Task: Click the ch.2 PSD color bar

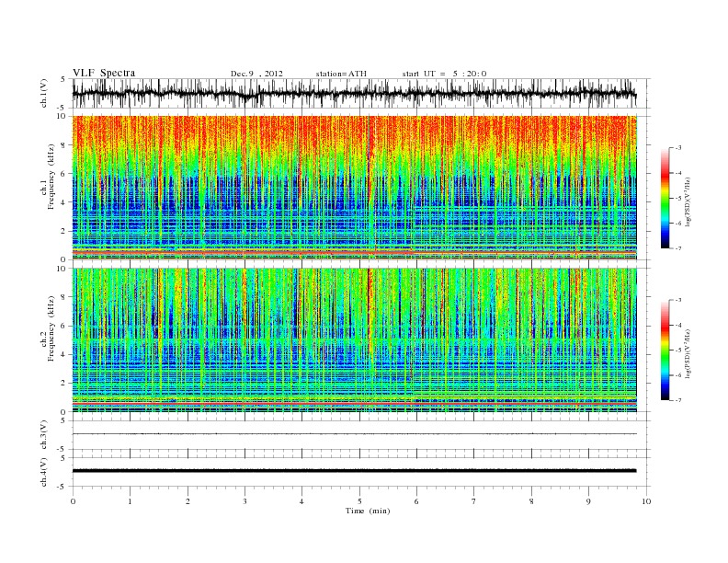Action: (x=665, y=350)
